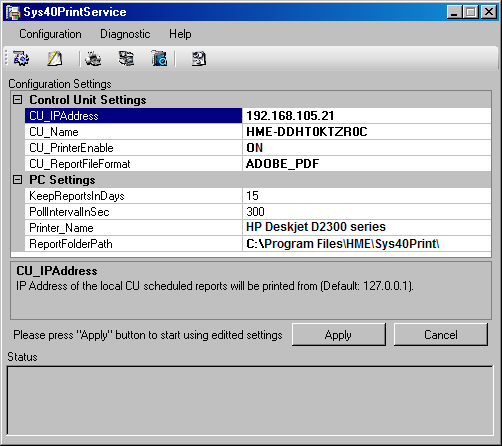Select the CU_ReportFileFormat ADOBE_PDF value

pos(367,164)
